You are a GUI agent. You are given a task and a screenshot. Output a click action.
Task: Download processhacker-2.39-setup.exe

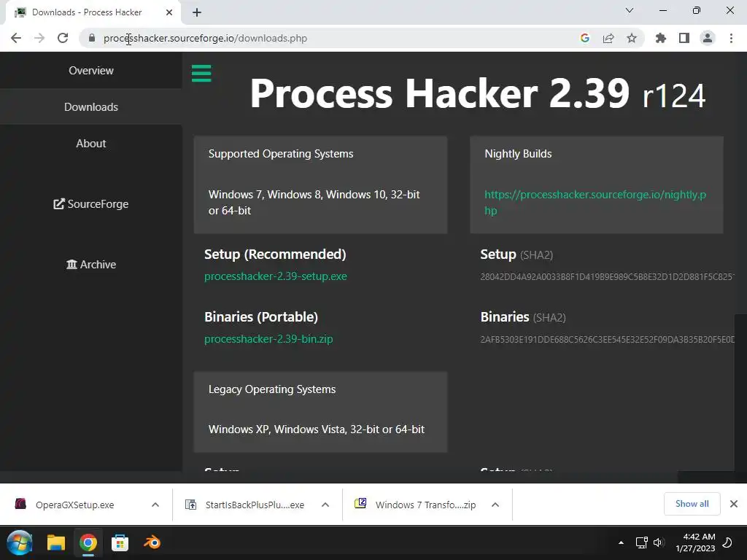coord(275,276)
